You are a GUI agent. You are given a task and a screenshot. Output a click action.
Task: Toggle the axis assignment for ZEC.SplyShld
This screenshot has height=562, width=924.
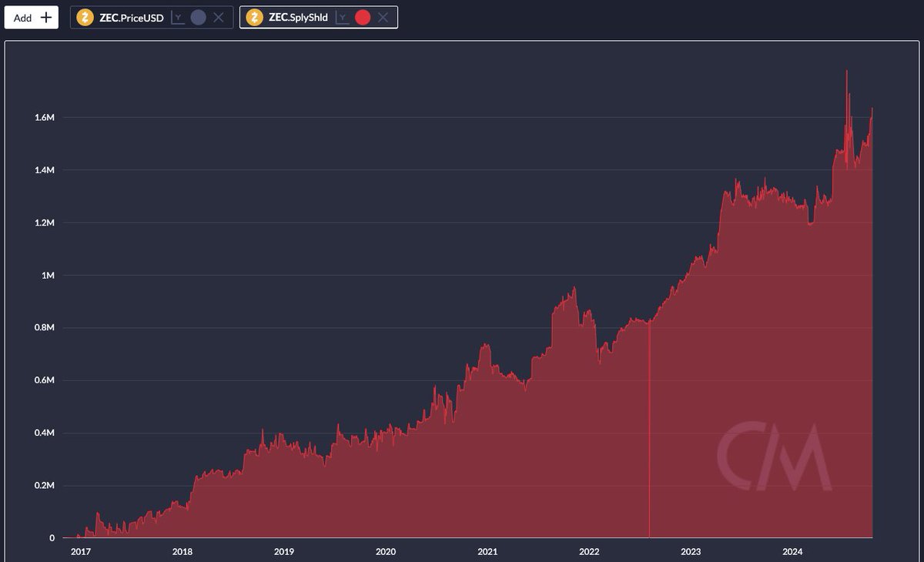342,16
